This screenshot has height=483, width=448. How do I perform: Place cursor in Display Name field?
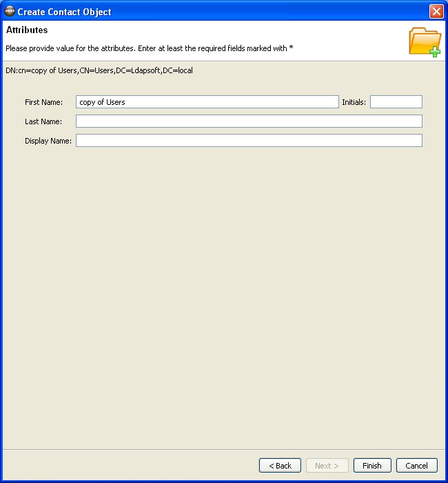[248, 141]
